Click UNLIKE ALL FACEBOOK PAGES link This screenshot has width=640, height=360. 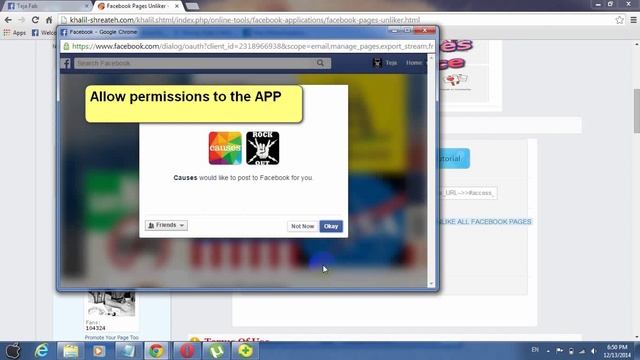(x=485, y=222)
